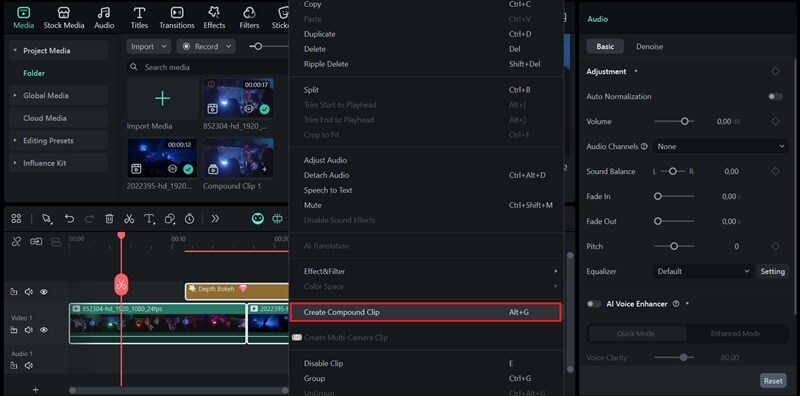This screenshot has height=396, width=800.
Task: Enable the AI Voice Enhancer switch
Action: [593, 304]
